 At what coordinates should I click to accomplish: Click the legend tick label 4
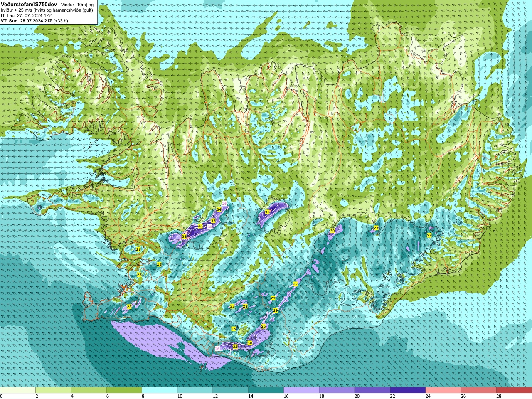pos(72,396)
